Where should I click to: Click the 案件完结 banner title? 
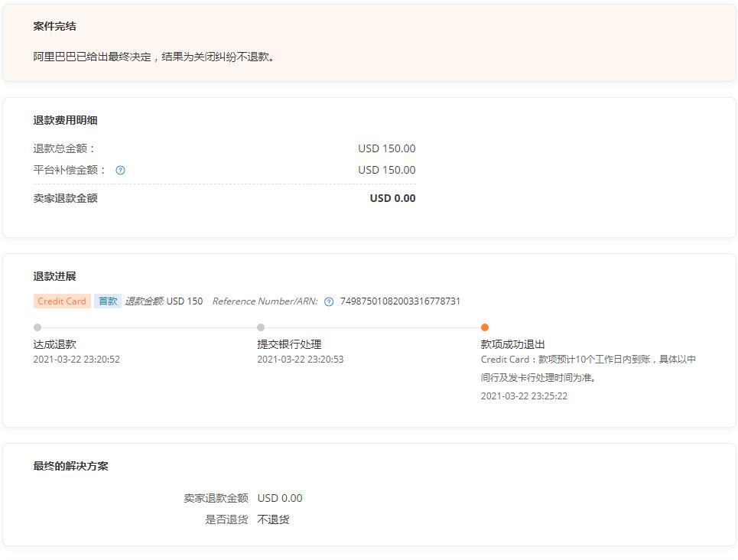point(49,26)
